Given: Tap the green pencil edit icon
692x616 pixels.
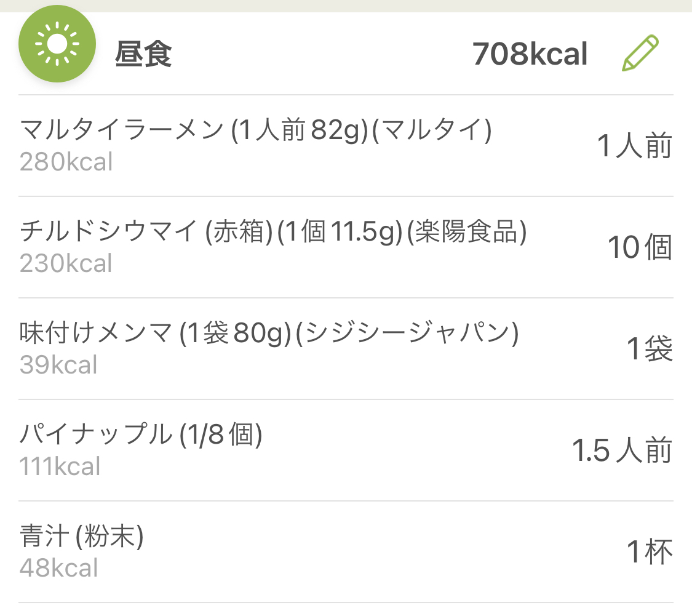Looking at the screenshot, I should click(640, 54).
